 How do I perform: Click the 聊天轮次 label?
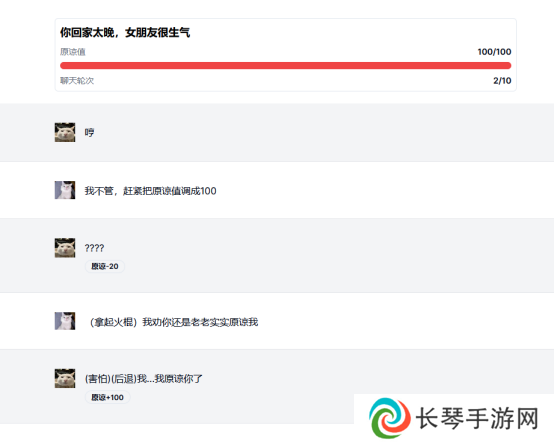tap(77, 81)
